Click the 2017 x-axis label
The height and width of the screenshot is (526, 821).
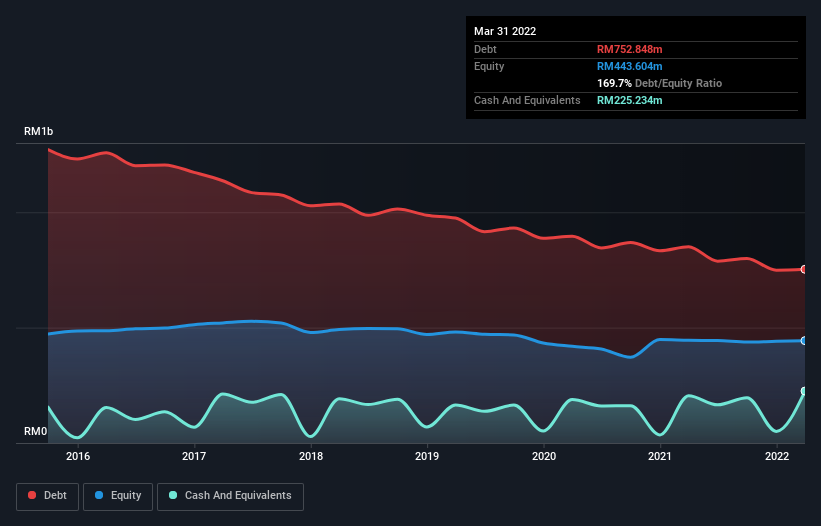coord(194,456)
